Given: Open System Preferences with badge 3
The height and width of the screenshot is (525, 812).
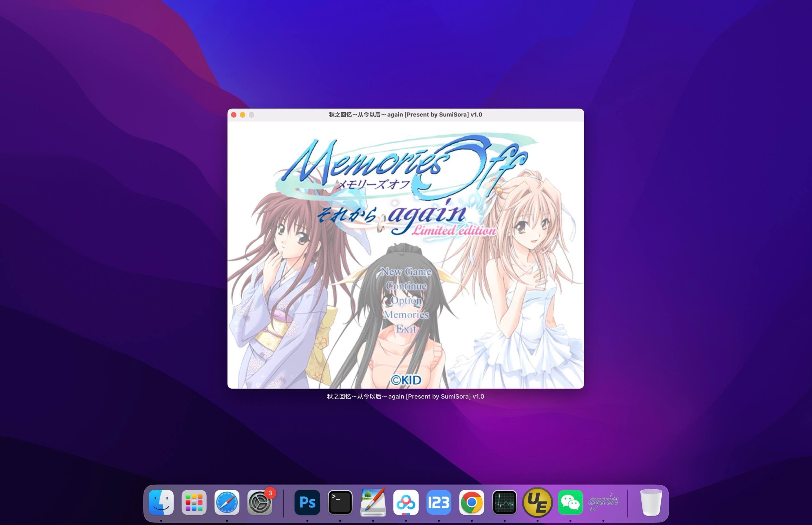Looking at the screenshot, I should click(260, 502).
